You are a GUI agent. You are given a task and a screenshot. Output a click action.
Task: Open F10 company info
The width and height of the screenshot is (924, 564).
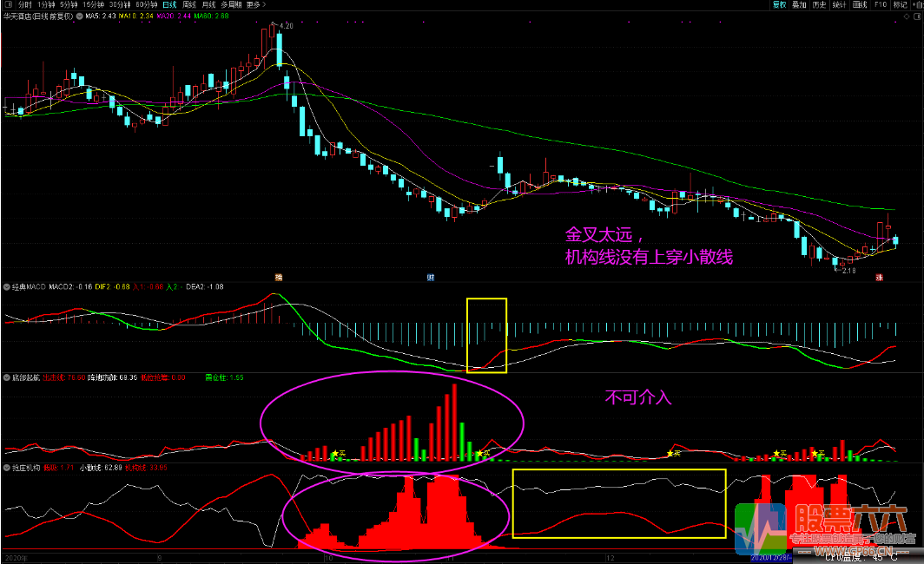pyautogui.click(x=881, y=4)
